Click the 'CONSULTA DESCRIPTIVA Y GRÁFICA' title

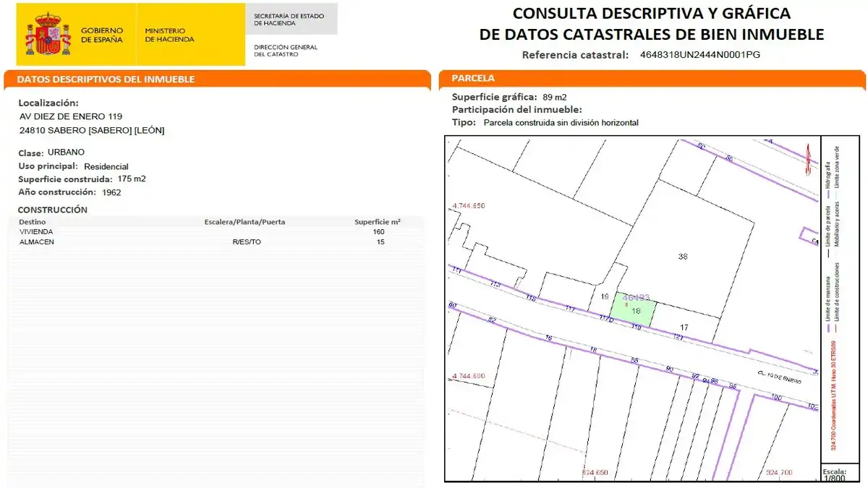(x=651, y=13)
